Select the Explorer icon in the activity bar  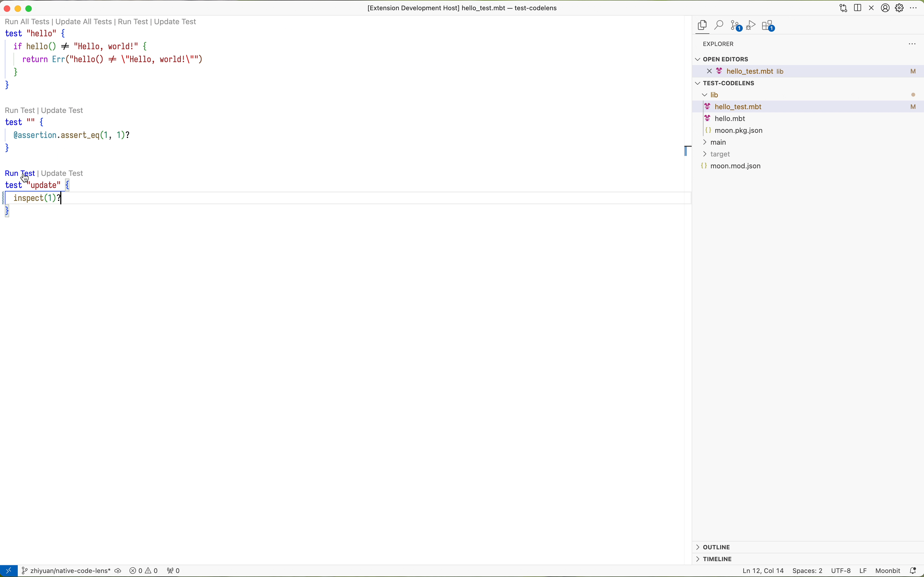coord(702,26)
